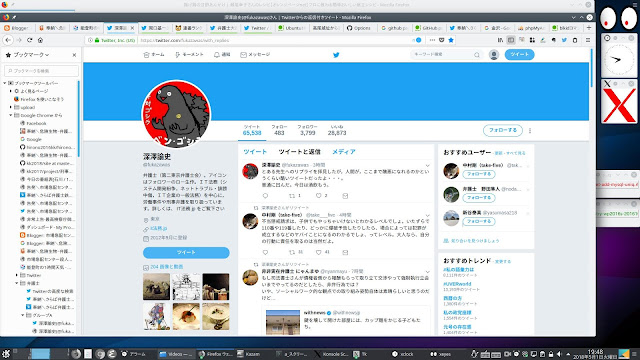Click the ツイート button under the profile bio

[x=186, y=253]
